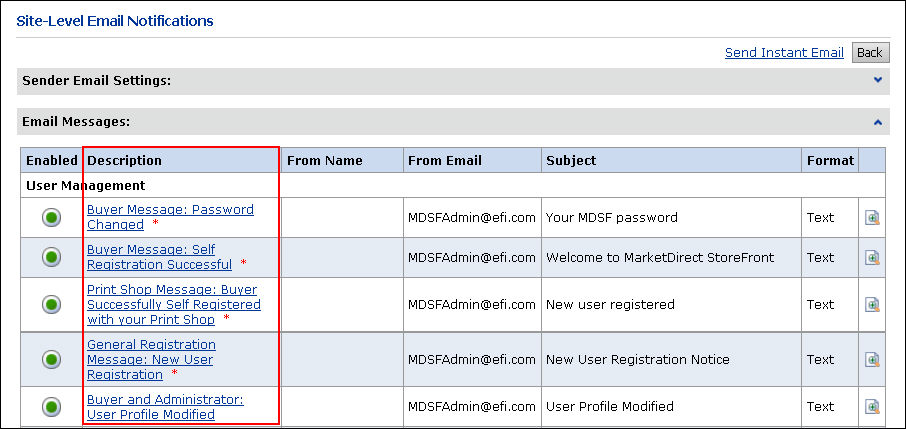This screenshot has width=906, height=429.
Task: Open Buyer Message: Password Changed link
Action: [170, 210]
